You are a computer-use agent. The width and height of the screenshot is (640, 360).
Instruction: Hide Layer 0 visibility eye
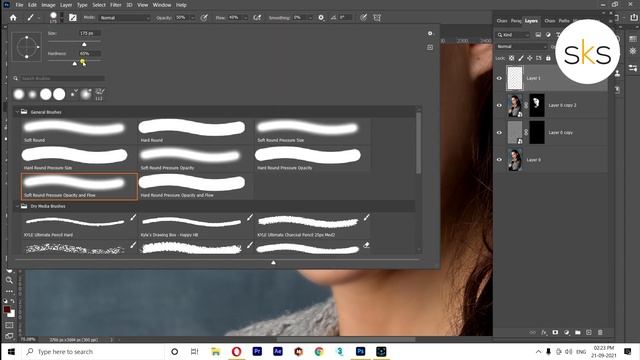pos(499,160)
